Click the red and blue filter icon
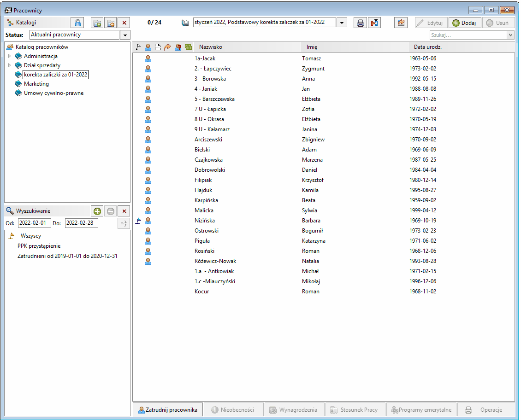Screen dimensions: 521x420 coord(374,23)
